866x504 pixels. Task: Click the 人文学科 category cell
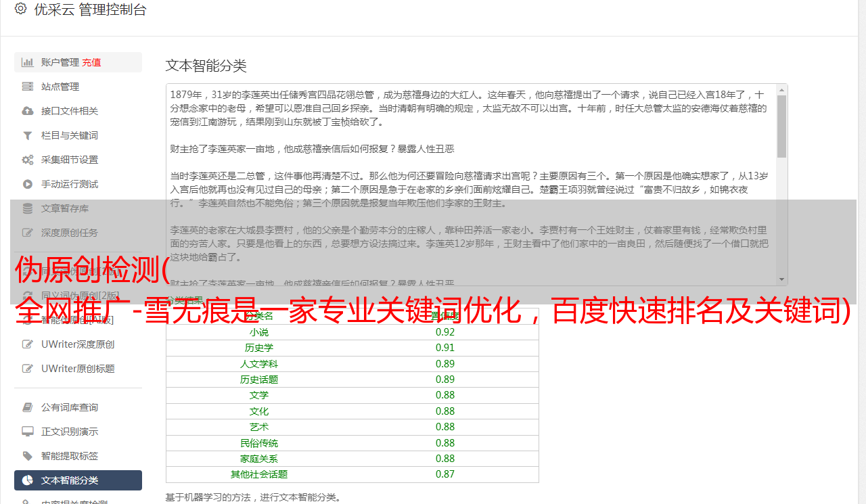tap(259, 364)
